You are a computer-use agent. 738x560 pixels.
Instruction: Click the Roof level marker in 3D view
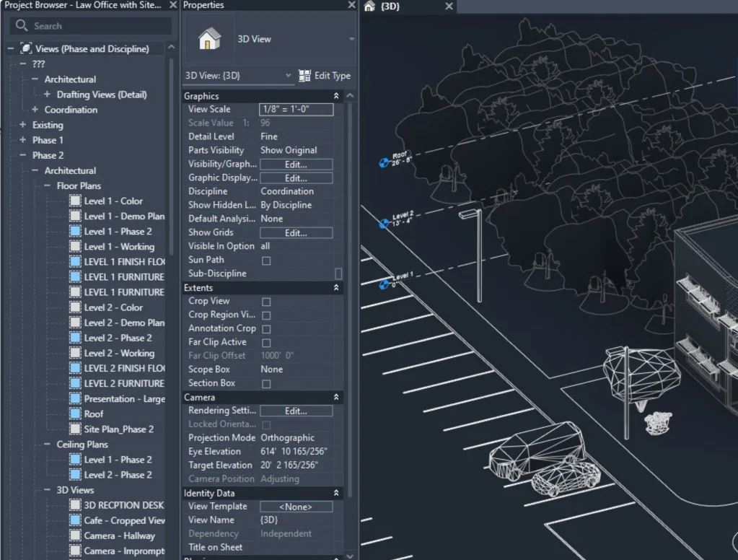pos(384,163)
